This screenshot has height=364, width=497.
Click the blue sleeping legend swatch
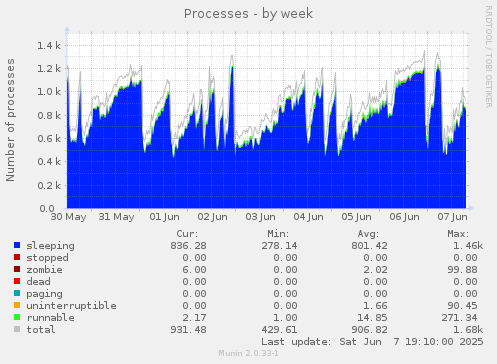point(17,245)
